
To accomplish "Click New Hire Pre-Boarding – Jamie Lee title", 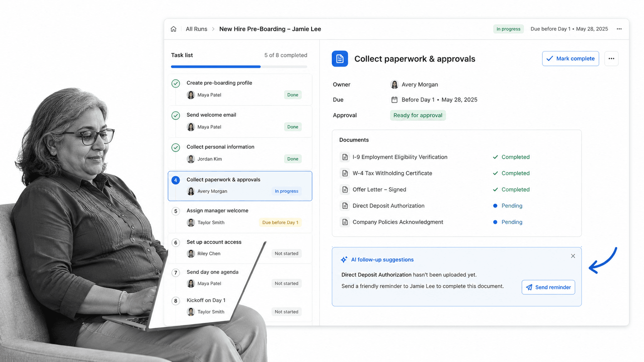I will pyautogui.click(x=270, y=29).
